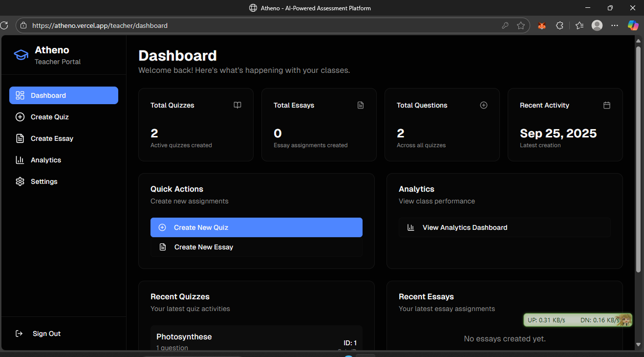Viewport: 644px width, 357px height.
Task: Click the "Latest creation" caption
Action: click(x=540, y=145)
